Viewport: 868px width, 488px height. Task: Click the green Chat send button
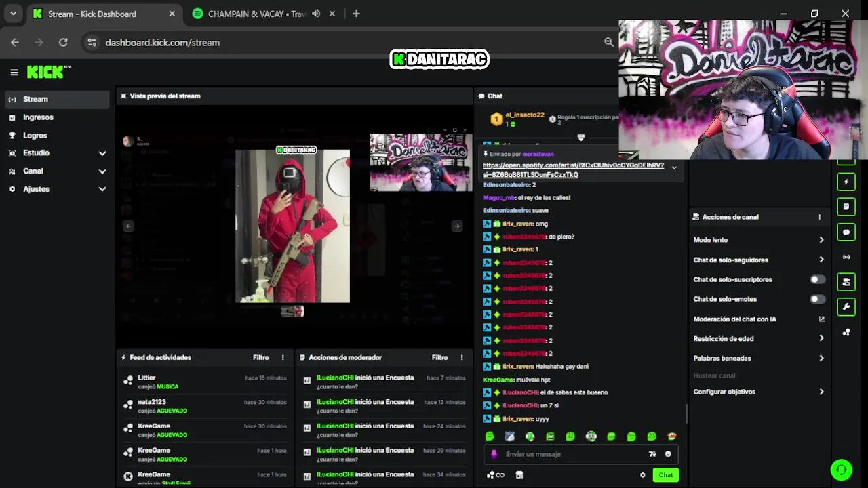665,475
